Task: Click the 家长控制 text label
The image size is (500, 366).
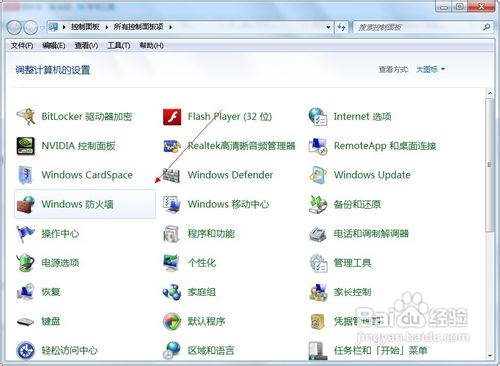Action: pyautogui.click(x=353, y=292)
